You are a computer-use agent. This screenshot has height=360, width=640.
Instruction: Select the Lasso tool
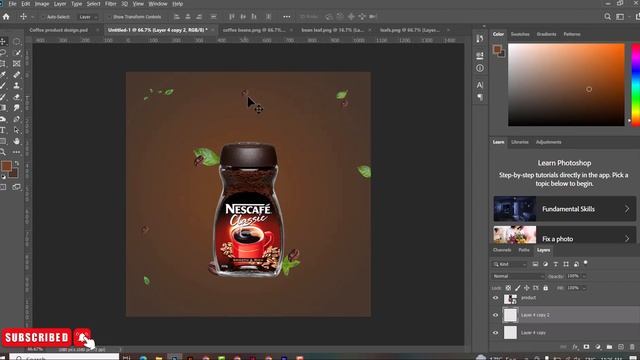click(x=3, y=53)
